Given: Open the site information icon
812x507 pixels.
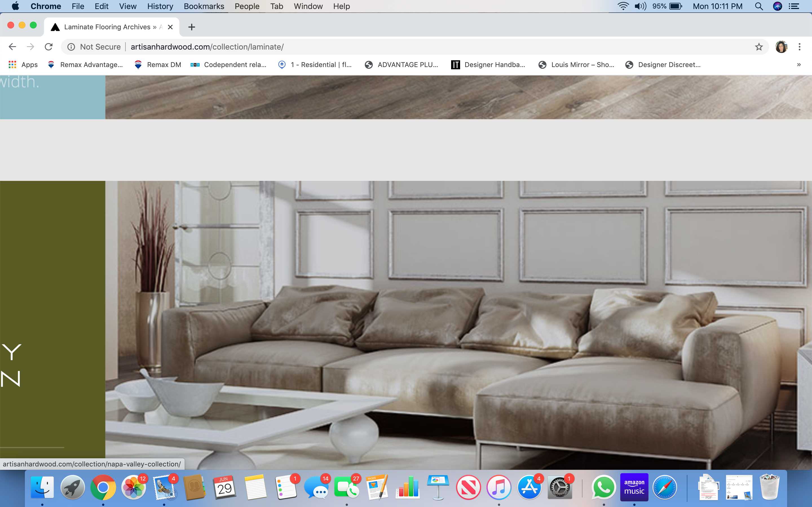Looking at the screenshot, I should pyautogui.click(x=71, y=46).
